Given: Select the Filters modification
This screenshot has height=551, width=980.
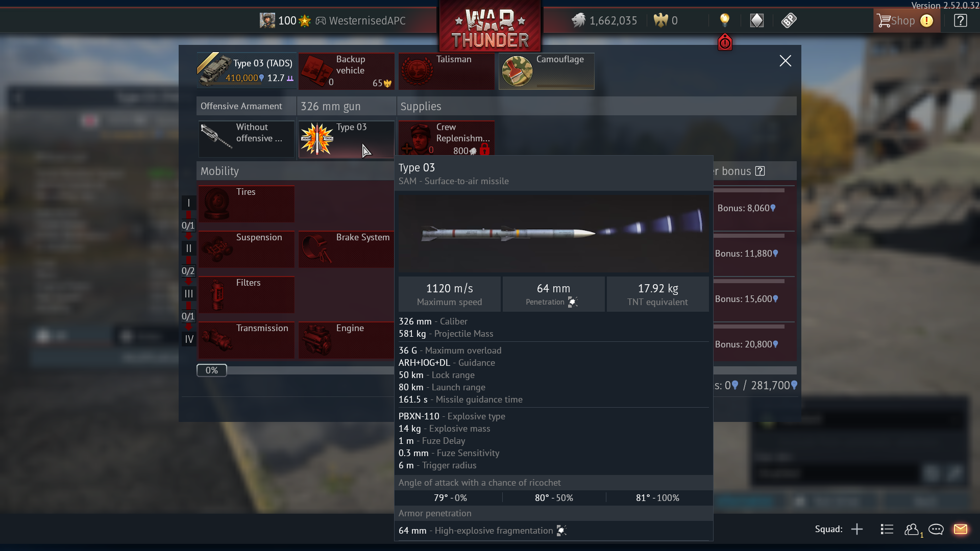Looking at the screenshot, I should [246, 294].
